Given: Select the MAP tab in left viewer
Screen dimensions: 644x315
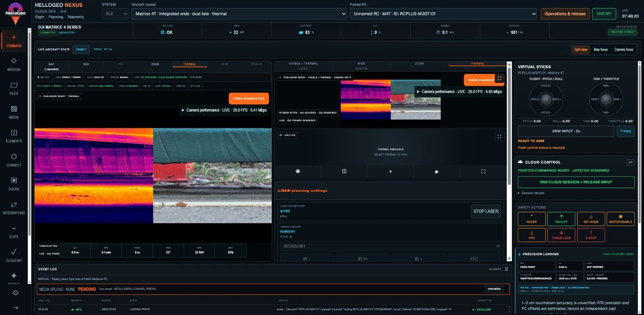Looking at the screenshot, I should 52,64.
